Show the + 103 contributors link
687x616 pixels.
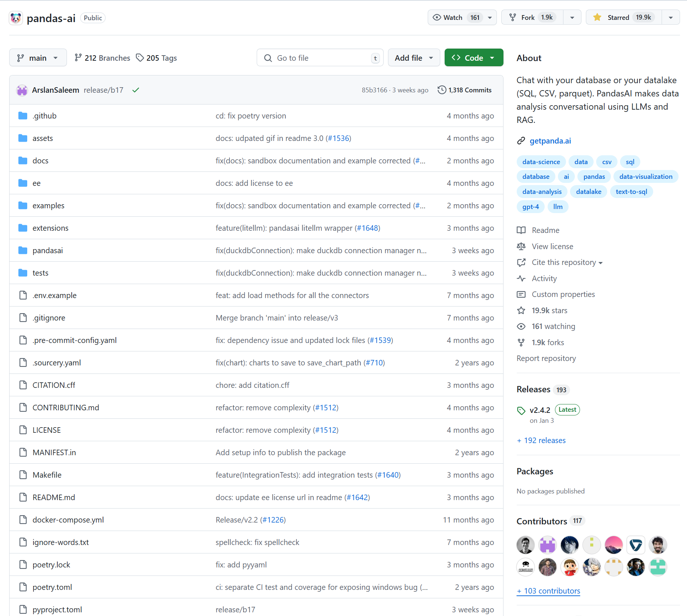548,591
